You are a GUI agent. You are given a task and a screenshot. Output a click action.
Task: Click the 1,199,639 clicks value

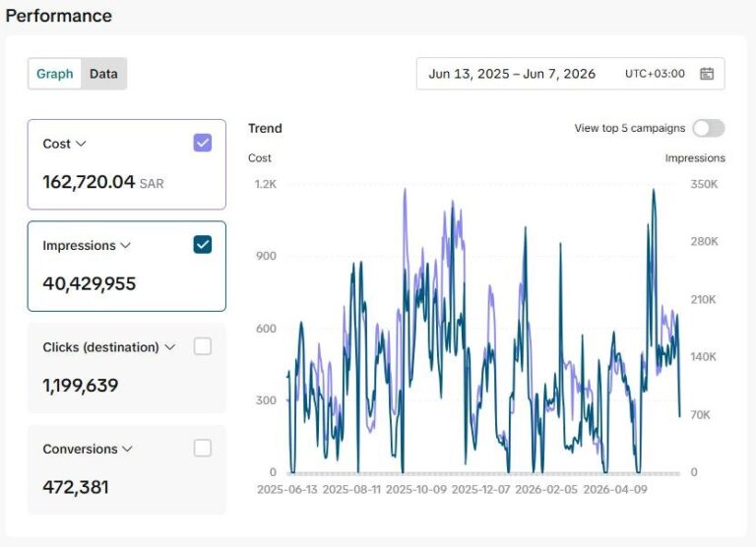[x=81, y=385]
